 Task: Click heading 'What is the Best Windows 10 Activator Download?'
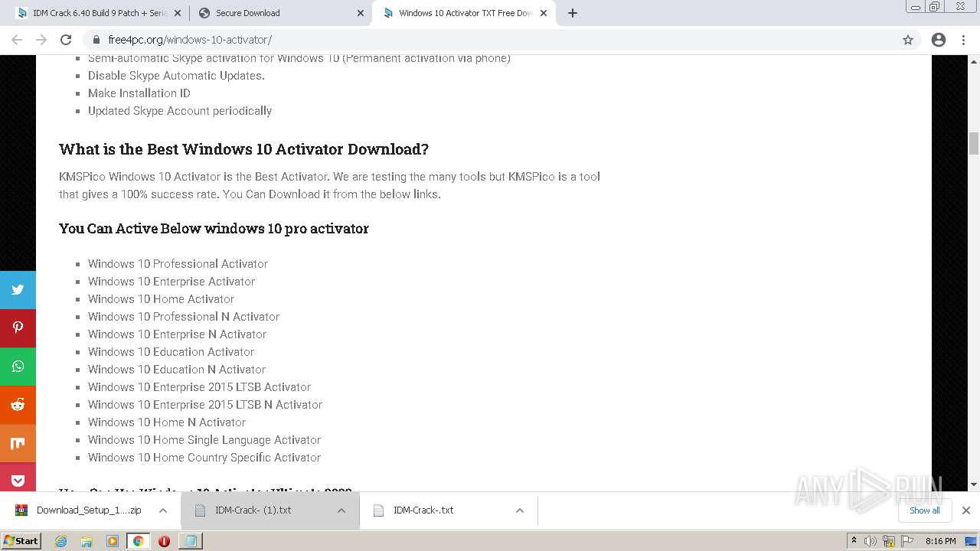point(243,149)
